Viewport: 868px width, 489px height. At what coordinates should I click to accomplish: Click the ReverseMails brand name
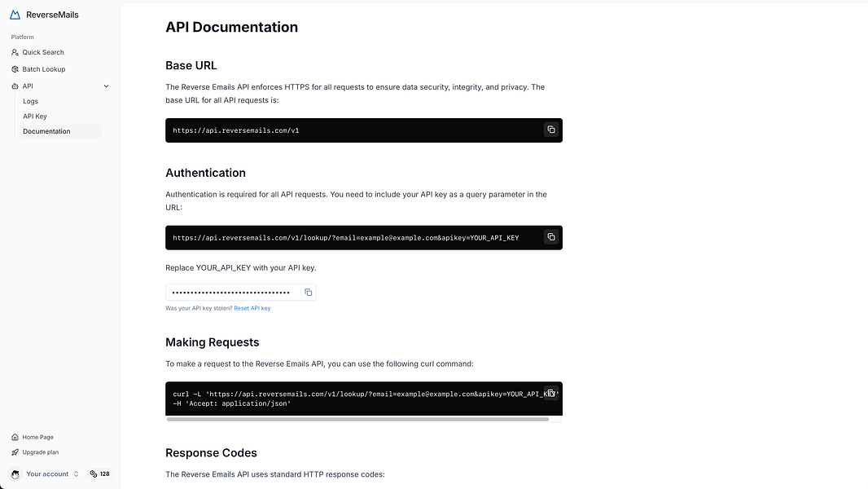[52, 15]
